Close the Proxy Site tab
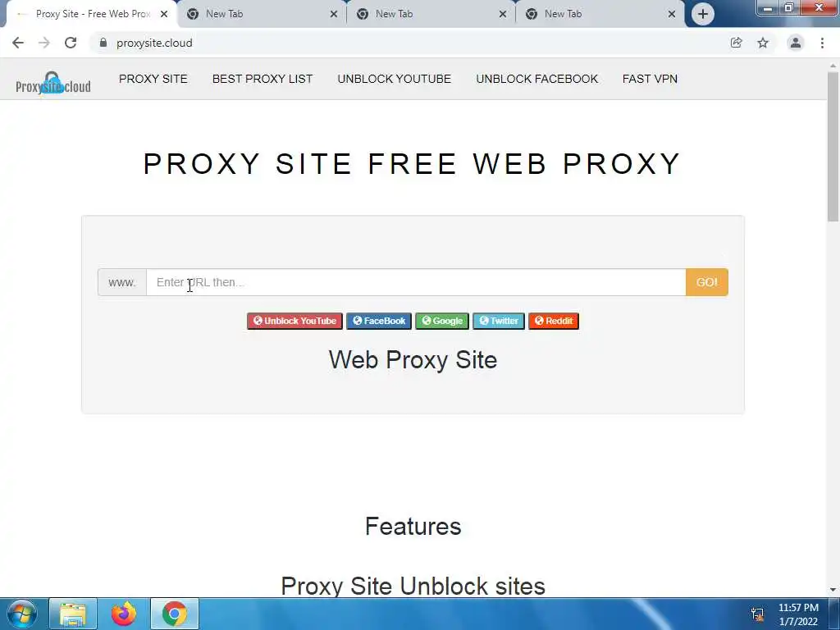Screen dimensions: 840x630 tap(164, 14)
